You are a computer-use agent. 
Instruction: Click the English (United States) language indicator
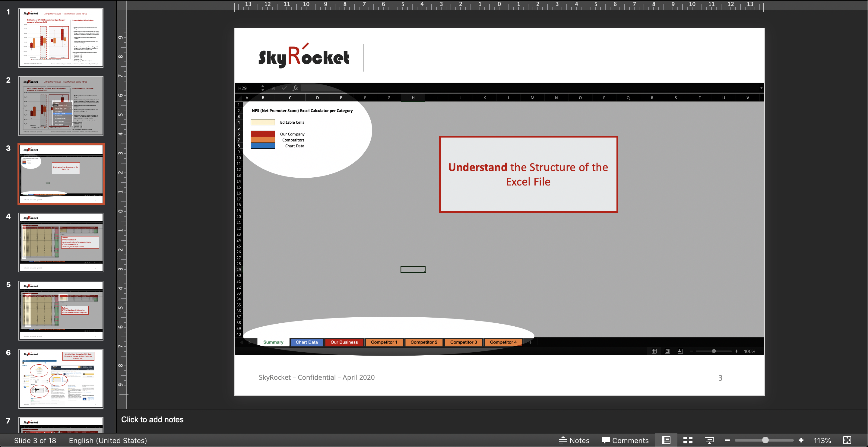108,440
